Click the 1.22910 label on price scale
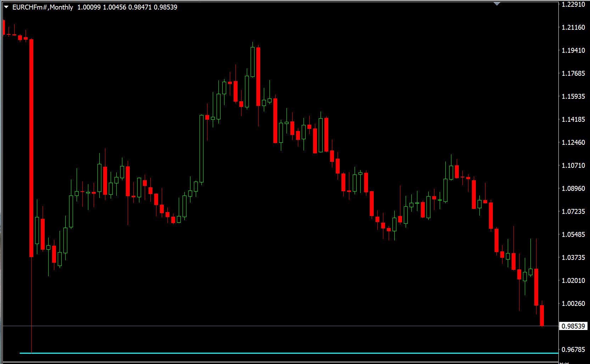 (573, 4)
